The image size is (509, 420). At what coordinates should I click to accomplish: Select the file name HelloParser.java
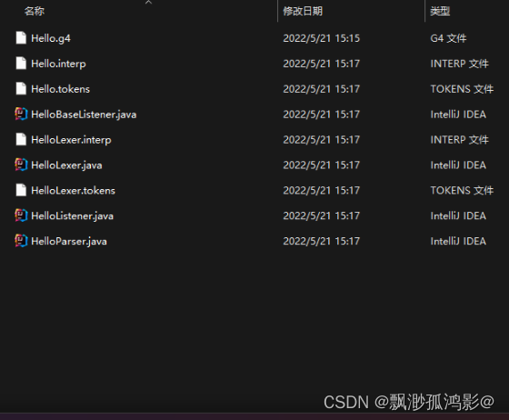tap(69, 241)
